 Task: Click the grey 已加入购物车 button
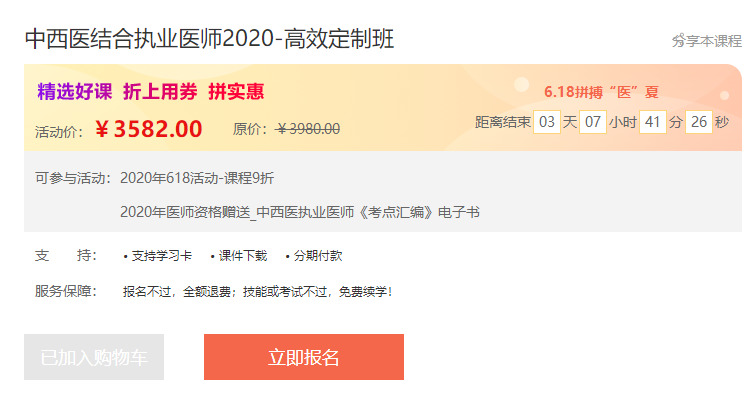[94, 357]
